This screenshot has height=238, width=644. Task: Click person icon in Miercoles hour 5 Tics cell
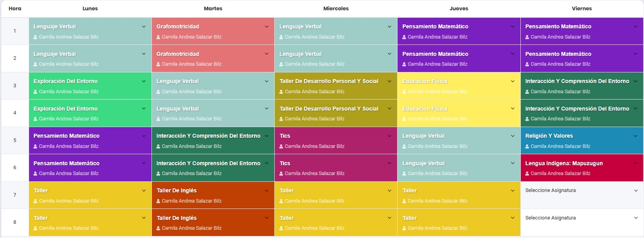tap(282, 146)
